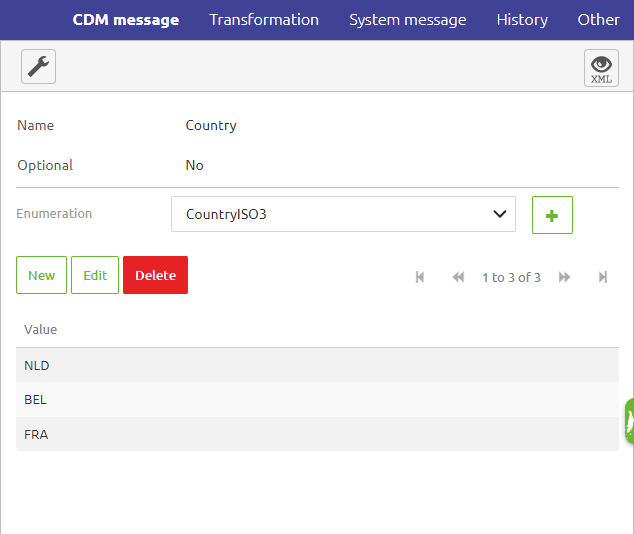The image size is (634, 534).
Task: Expand the CountryISO3 enumeration dropdown
Action: [343, 214]
